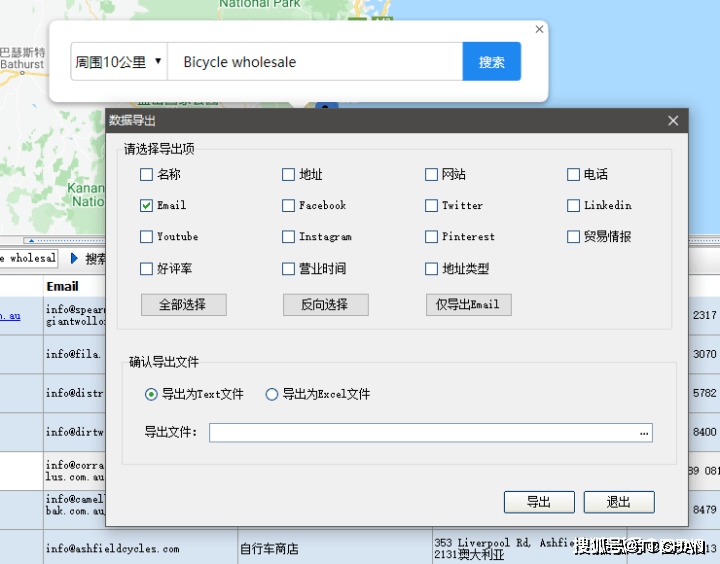
Task: Select the info@corra email cell
Action: (x=74, y=471)
